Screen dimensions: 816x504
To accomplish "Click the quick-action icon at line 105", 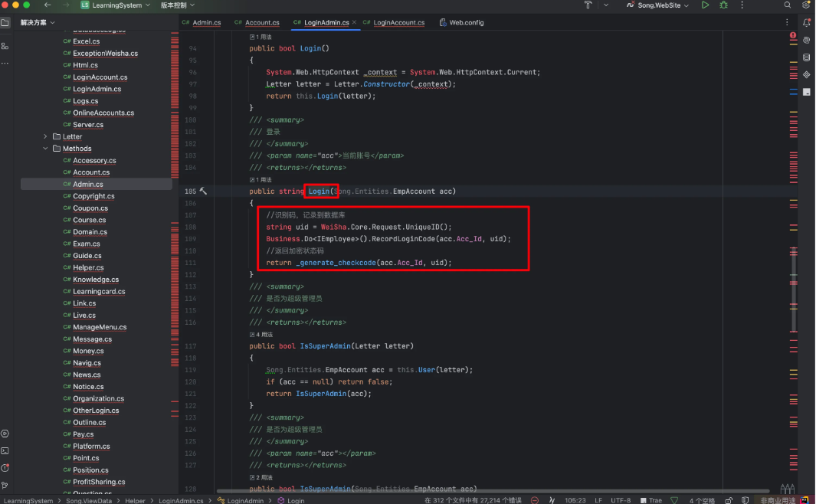I will point(203,191).
